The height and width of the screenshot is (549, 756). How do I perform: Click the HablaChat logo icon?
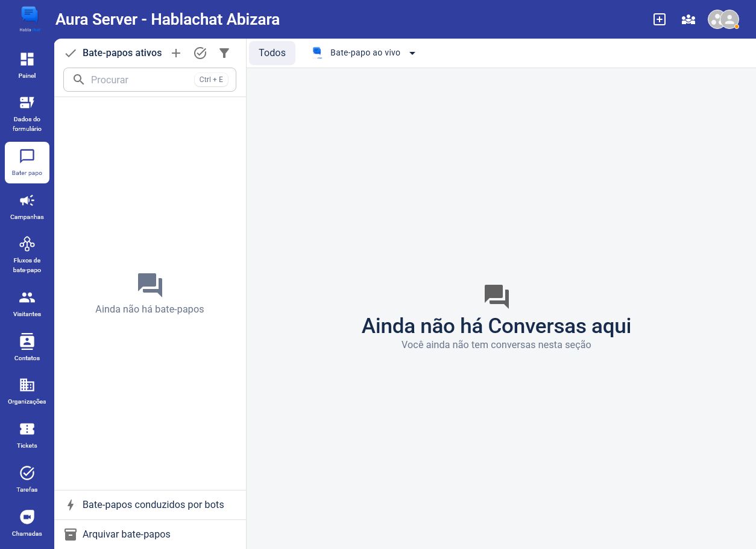pos(29,18)
